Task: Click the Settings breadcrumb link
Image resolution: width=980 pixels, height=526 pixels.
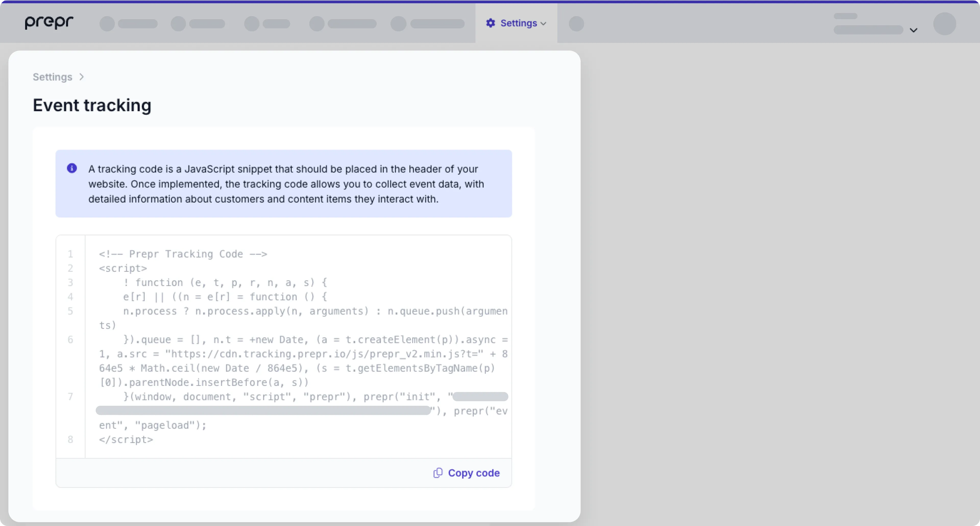Action: coord(53,77)
